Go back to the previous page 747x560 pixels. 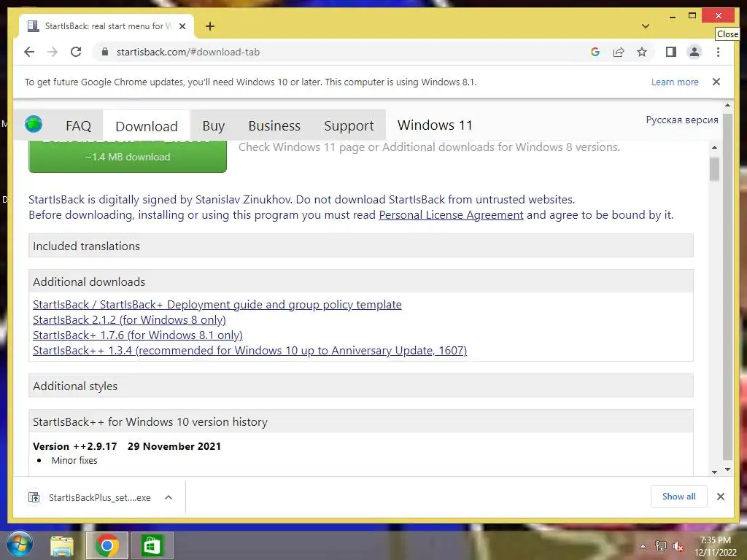point(29,52)
